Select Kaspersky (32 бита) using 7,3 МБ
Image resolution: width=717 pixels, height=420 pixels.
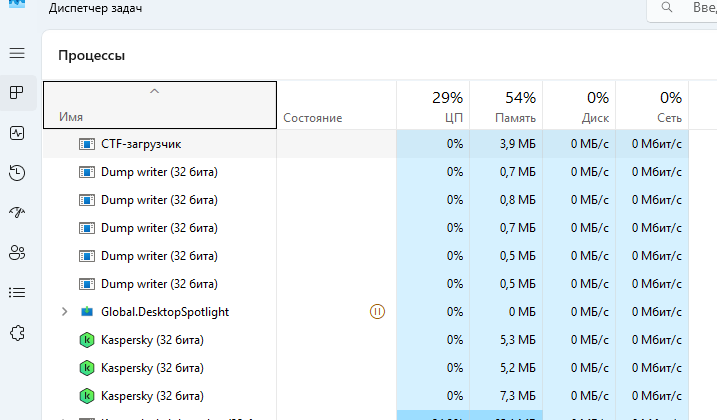pos(152,396)
